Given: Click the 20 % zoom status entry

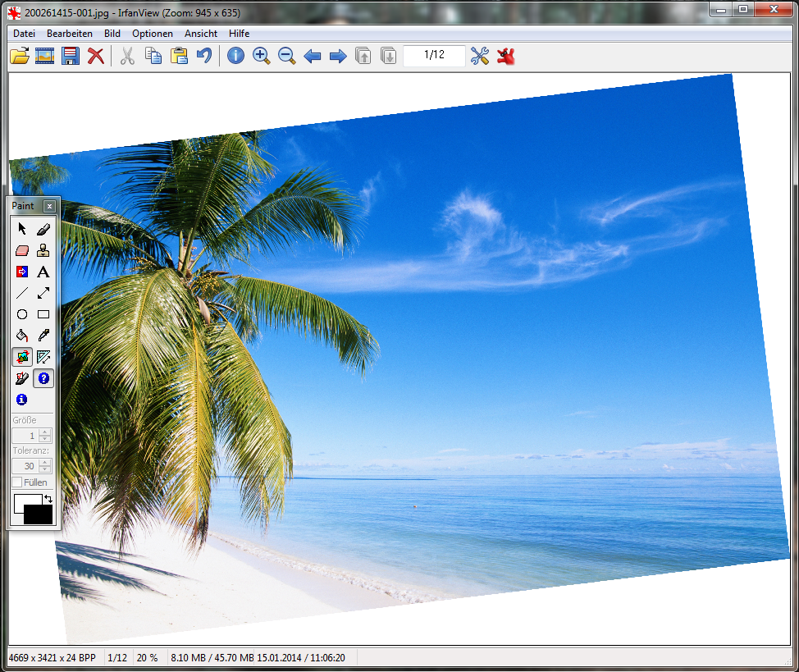Looking at the screenshot, I should pyautogui.click(x=148, y=658).
